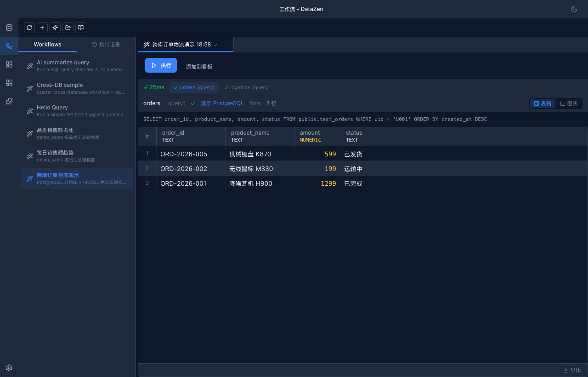Toggle dark mode moon icon

click(574, 9)
